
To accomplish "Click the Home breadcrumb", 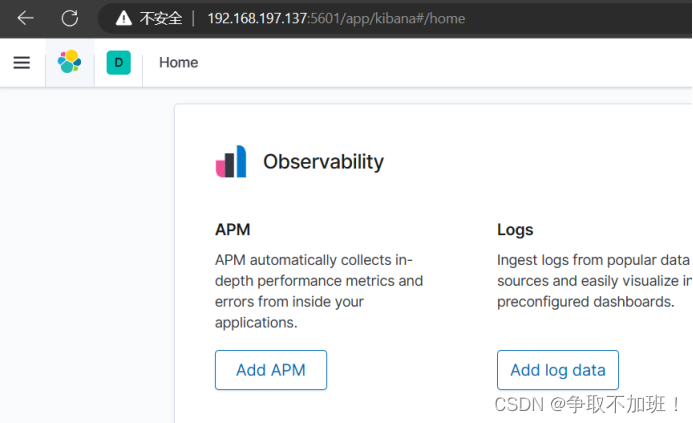I will point(179,62).
